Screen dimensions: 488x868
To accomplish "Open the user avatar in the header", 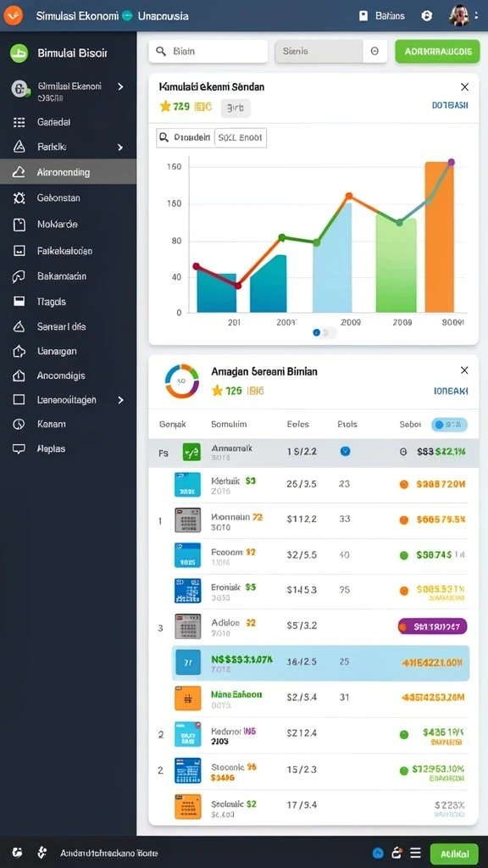I will point(458,15).
